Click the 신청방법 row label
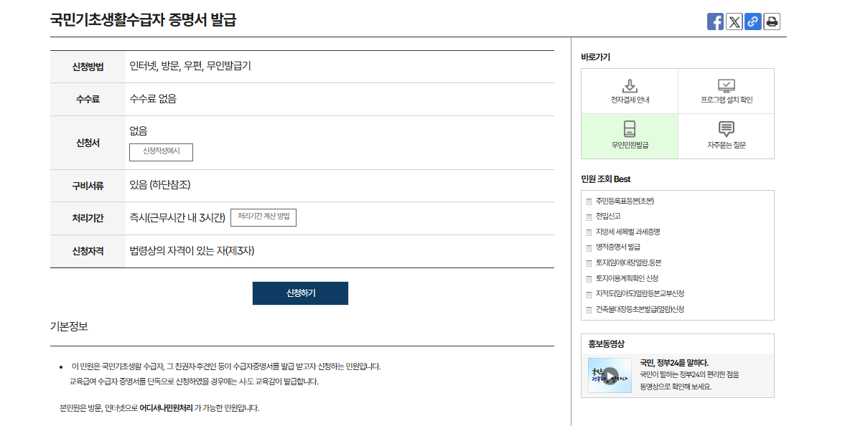The image size is (868, 426). click(88, 67)
